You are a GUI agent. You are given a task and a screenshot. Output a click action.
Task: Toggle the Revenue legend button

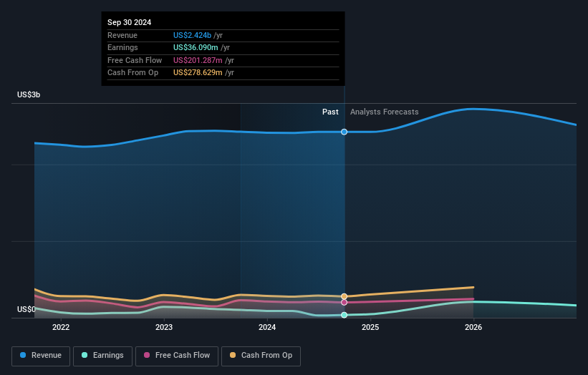point(41,356)
